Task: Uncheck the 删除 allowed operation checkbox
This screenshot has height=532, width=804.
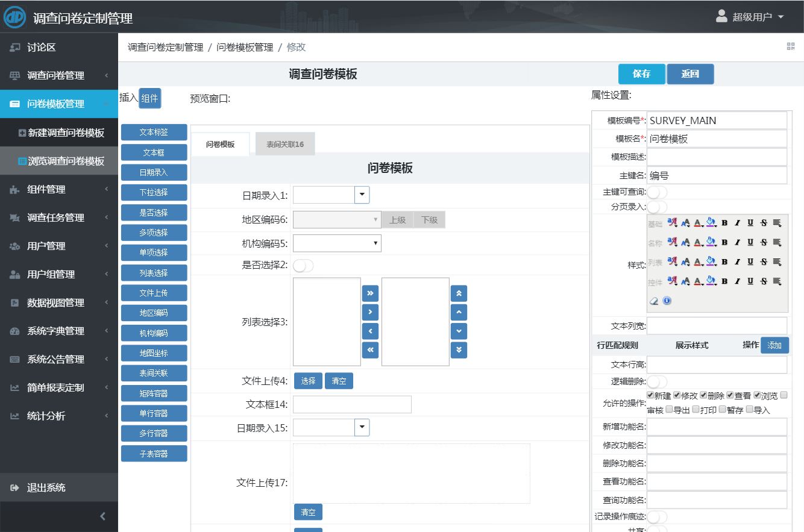Action: pos(703,395)
